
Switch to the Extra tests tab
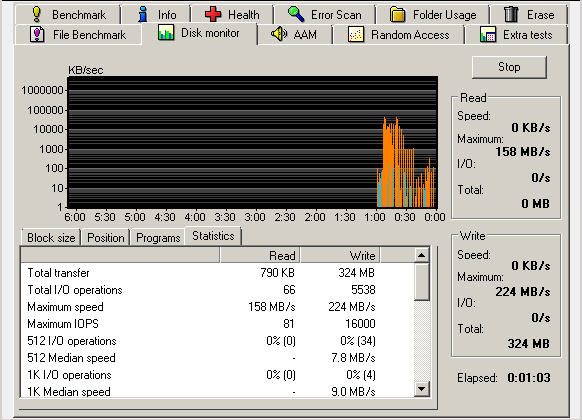[x=516, y=35]
